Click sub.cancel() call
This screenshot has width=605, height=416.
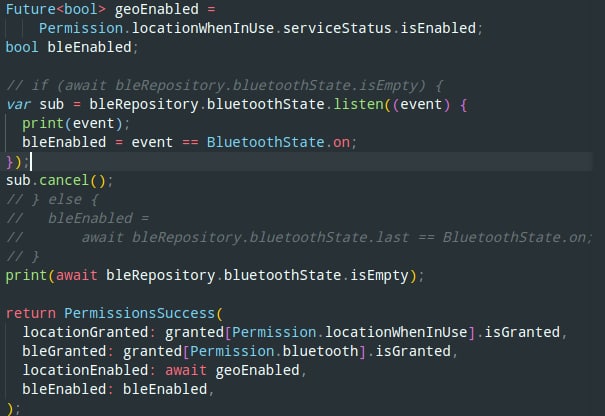[59, 180]
